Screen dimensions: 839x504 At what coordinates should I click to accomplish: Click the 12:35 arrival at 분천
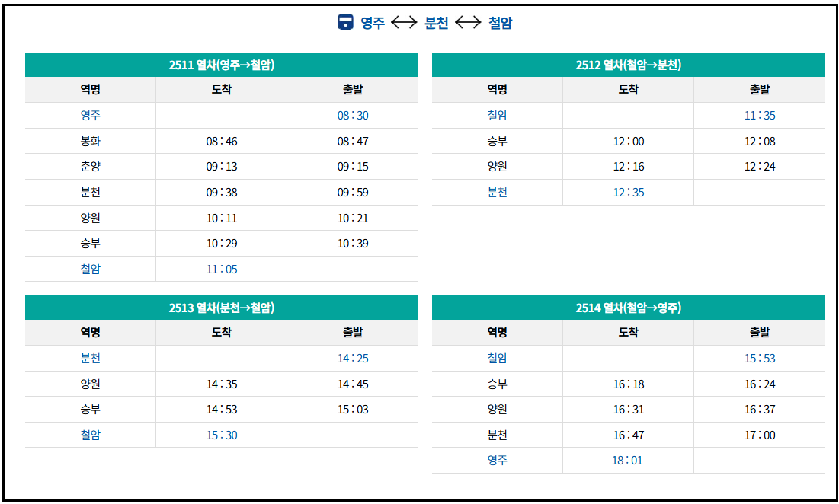point(629,193)
